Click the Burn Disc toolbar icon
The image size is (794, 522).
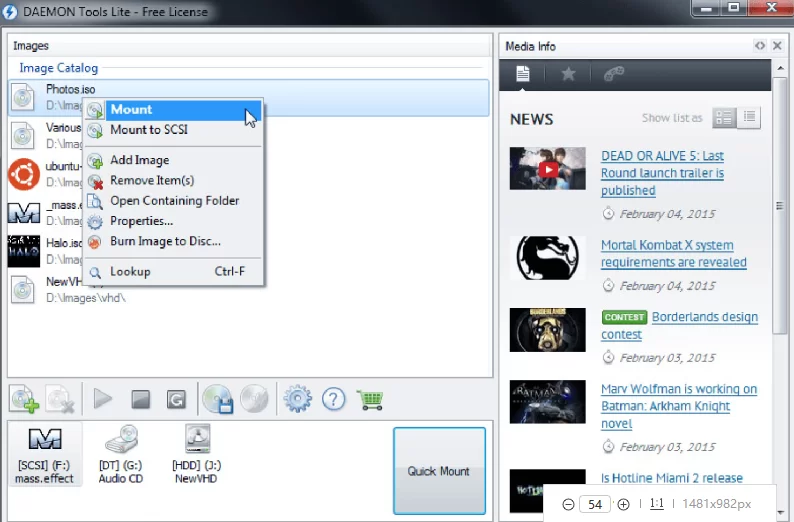[254, 398]
